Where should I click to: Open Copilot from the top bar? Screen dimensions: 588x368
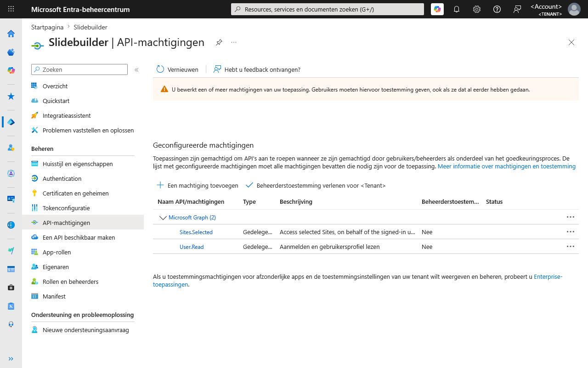(x=437, y=9)
